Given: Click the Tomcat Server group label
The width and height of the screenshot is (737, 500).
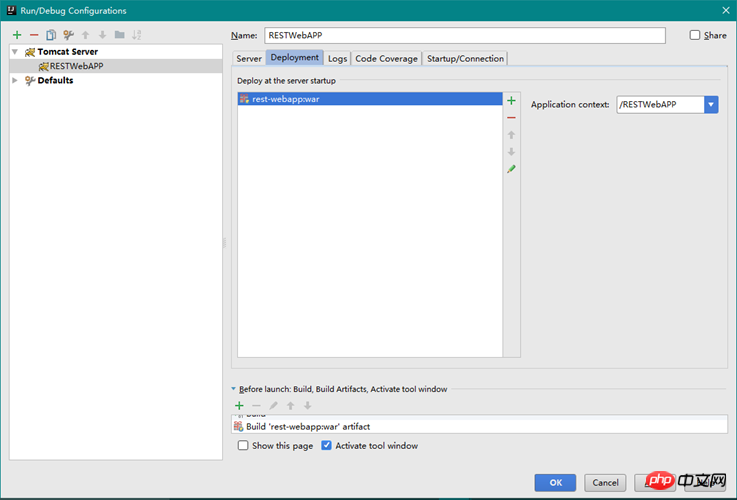Looking at the screenshot, I should (x=68, y=52).
